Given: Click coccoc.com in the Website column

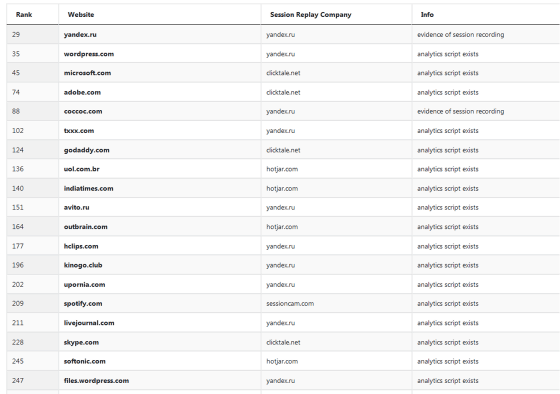Looking at the screenshot, I should pos(83,111).
